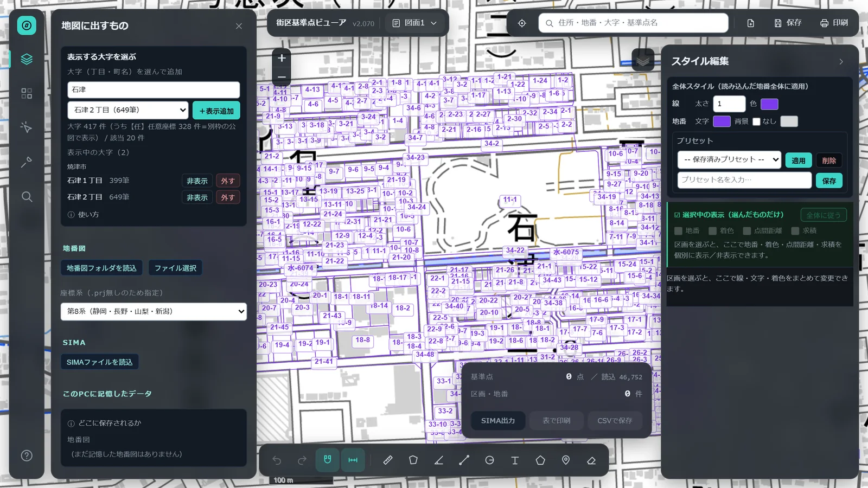Open the line color purple swatch

pos(769,104)
